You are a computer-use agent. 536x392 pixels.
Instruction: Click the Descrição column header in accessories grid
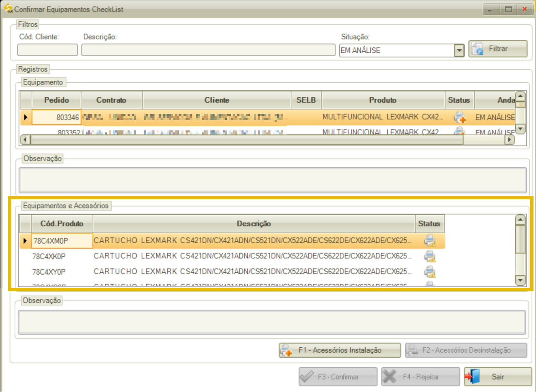254,224
